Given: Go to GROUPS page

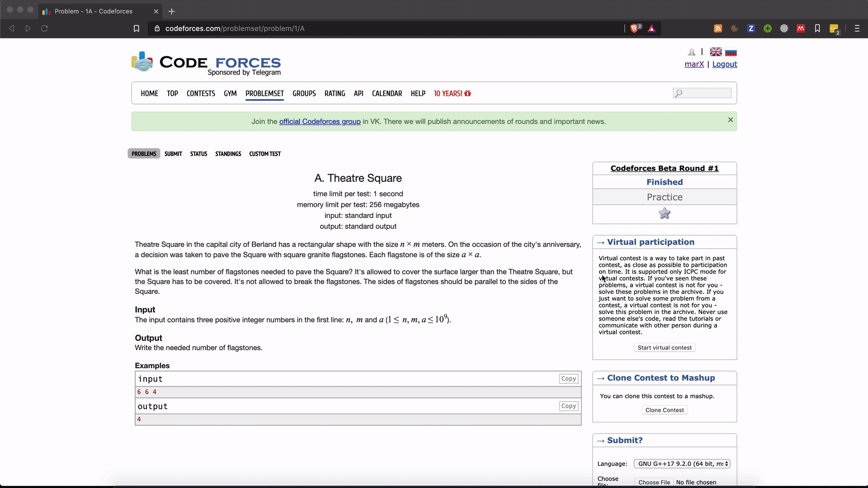Looking at the screenshot, I should coord(304,94).
